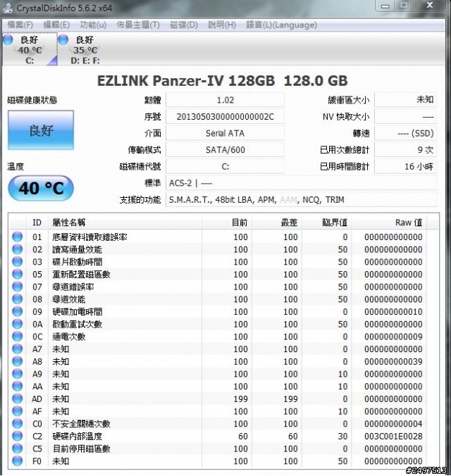The image size is (451, 476).
Task: Open the 說明(H) menu
Action: pos(222,25)
